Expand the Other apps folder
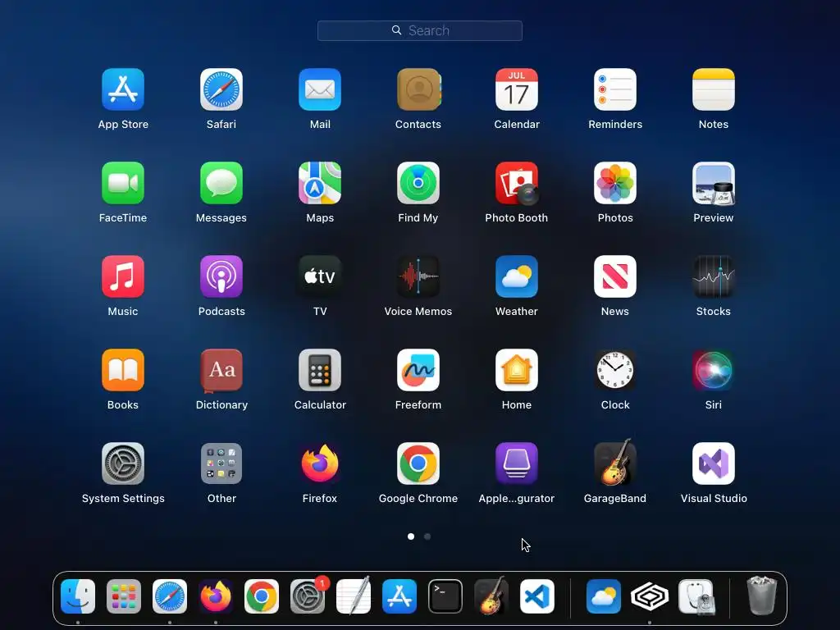This screenshot has height=630, width=840. click(x=221, y=463)
